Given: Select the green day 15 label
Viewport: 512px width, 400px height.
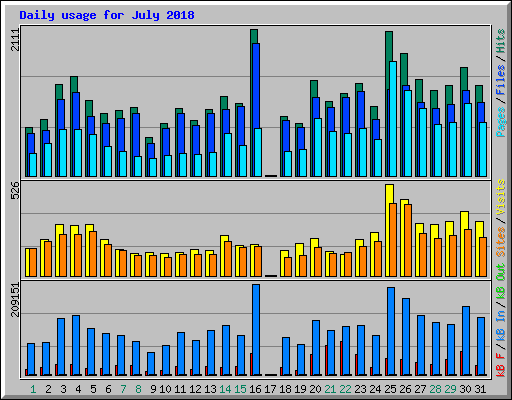Looking at the screenshot, I should (240, 389).
